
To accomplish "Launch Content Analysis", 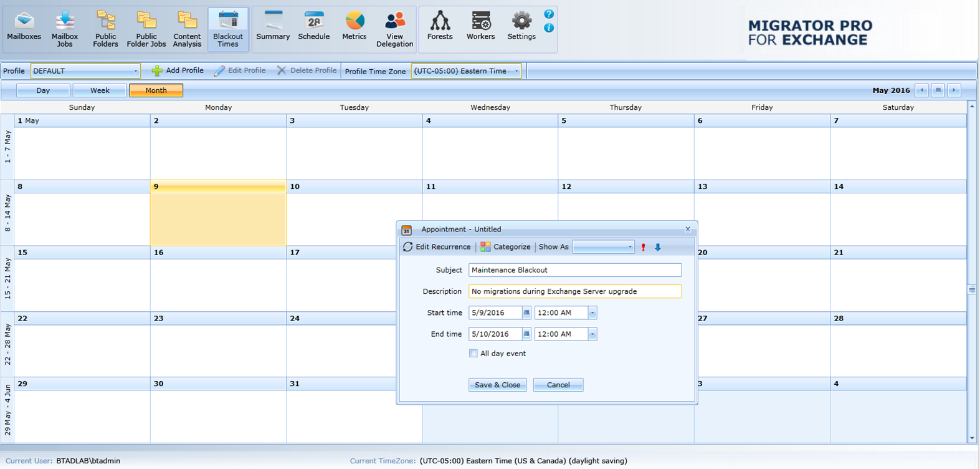I will pyautogui.click(x=187, y=29).
